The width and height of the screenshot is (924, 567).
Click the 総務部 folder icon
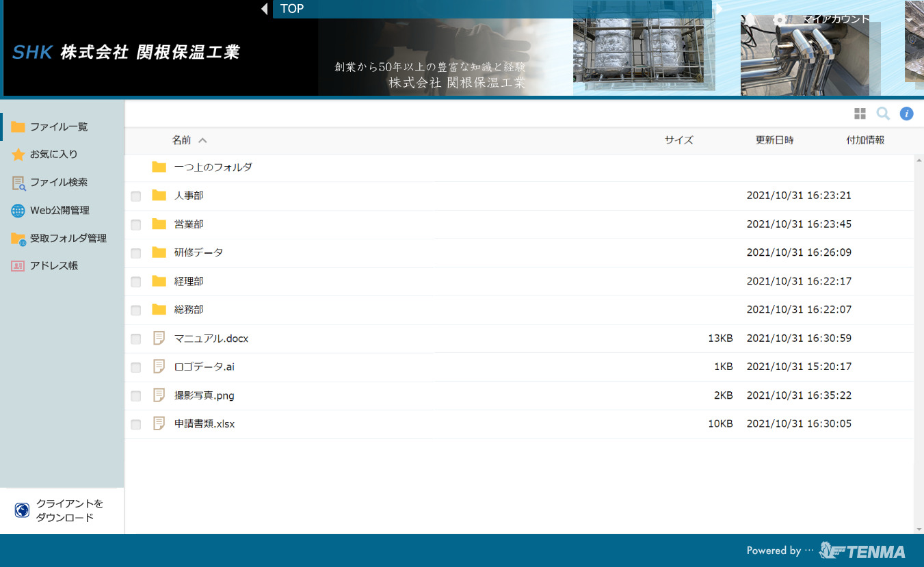(159, 310)
